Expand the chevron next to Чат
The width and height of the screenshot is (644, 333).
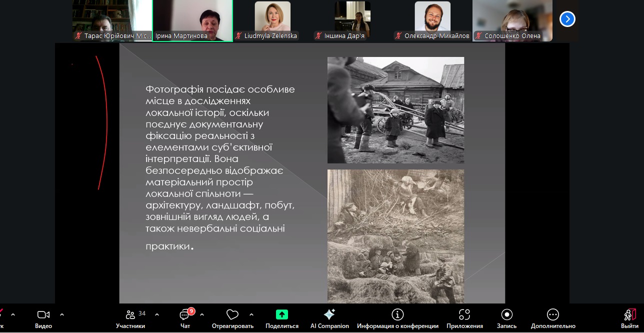pyautogui.click(x=202, y=314)
